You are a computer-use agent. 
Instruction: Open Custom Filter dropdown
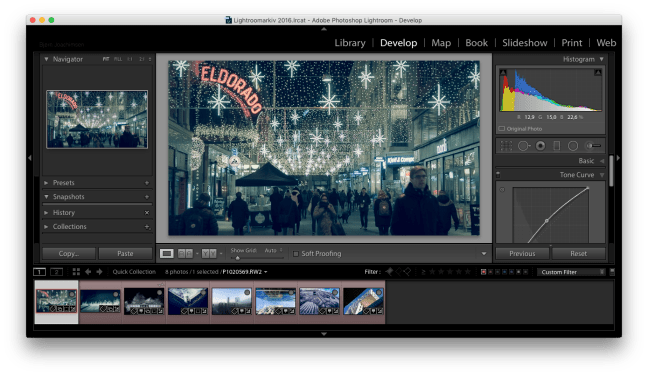tap(571, 272)
